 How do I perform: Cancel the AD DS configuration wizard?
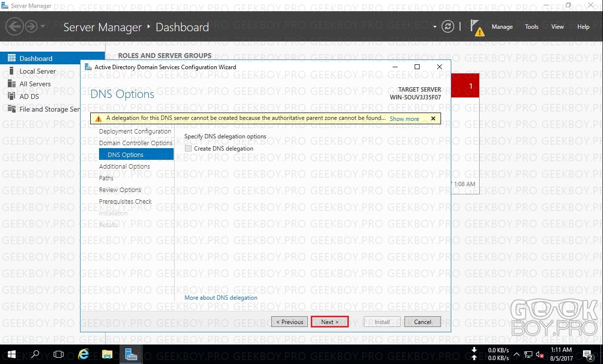coord(423,322)
